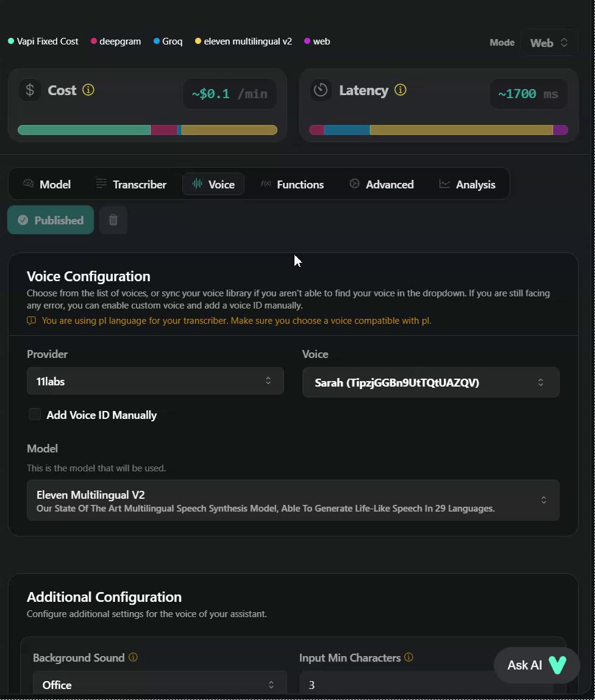Open the Eleven Multilingual V2 model dropdown

coord(293,500)
